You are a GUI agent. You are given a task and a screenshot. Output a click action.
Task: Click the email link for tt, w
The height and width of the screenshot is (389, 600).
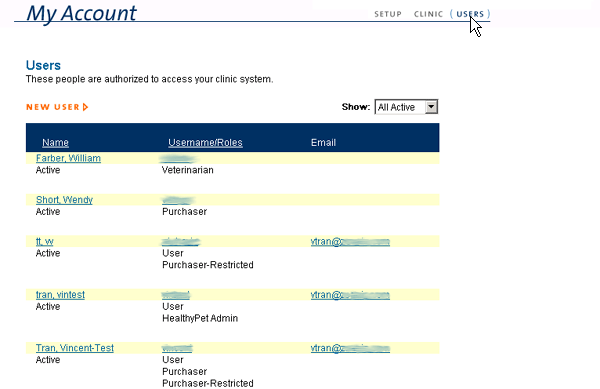pos(350,241)
